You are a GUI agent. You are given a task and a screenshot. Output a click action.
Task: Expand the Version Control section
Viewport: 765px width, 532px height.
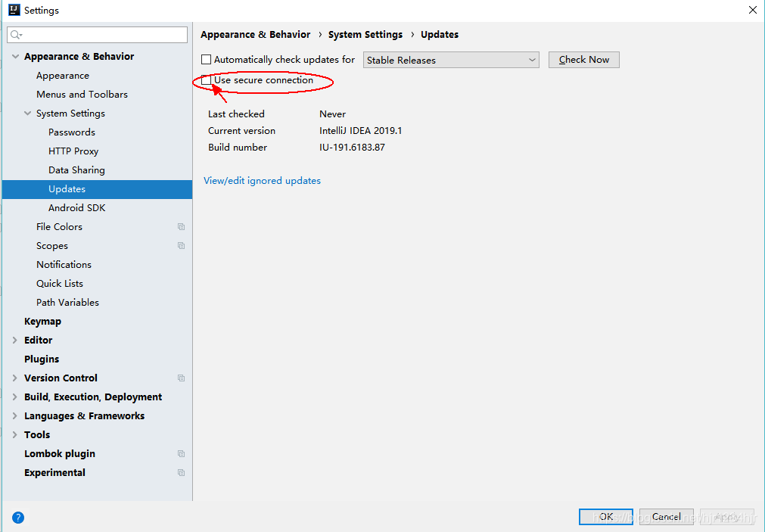tap(14, 378)
